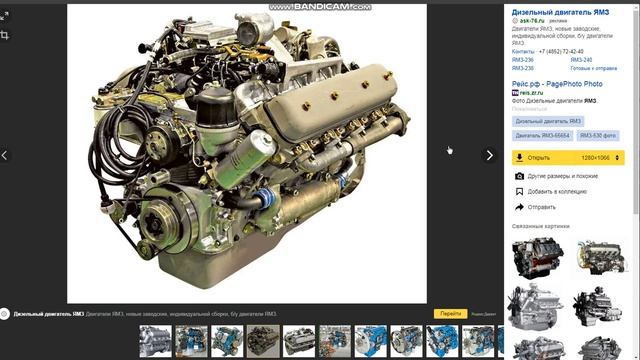Open the ЯМЗ-238 link
The width and height of the screenshot is (640, 360).
522,68
